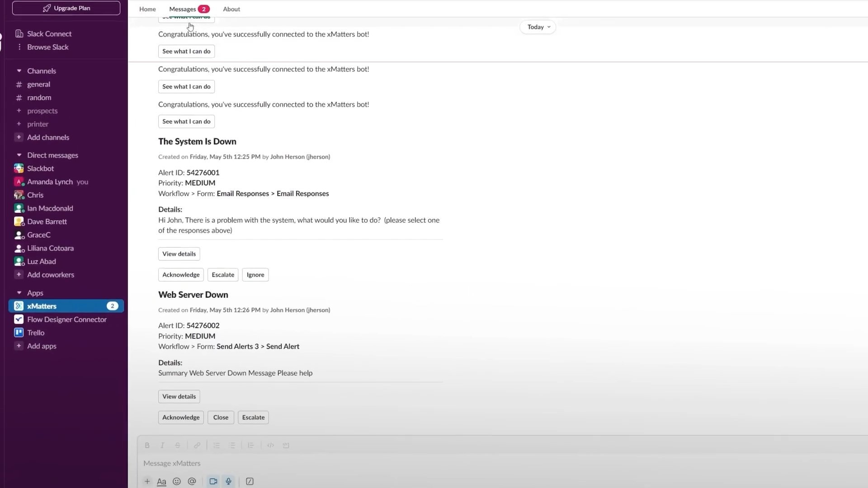868x488 pixels.
Task: Click the plus attachment icon in composer
Action: tap(147, 481)
